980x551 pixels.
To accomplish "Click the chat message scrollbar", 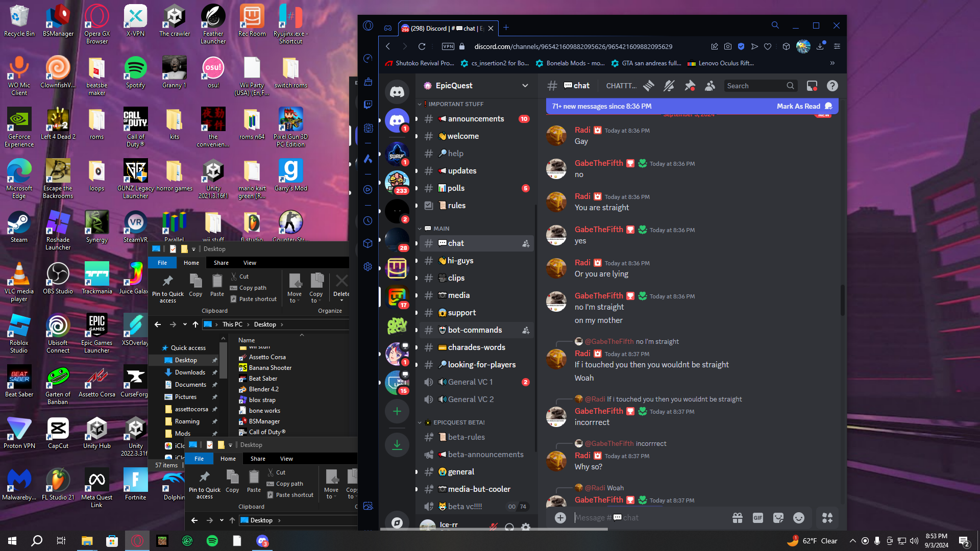I will [842, 301].
